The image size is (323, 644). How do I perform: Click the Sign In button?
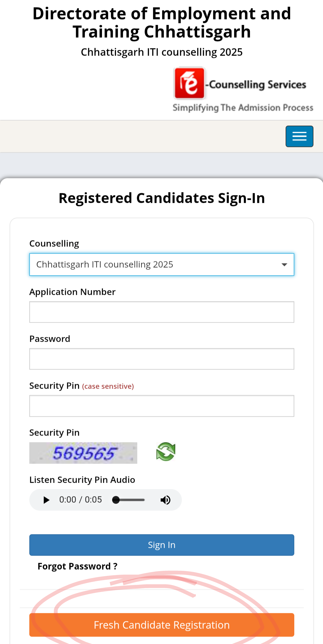click(162, 545)
